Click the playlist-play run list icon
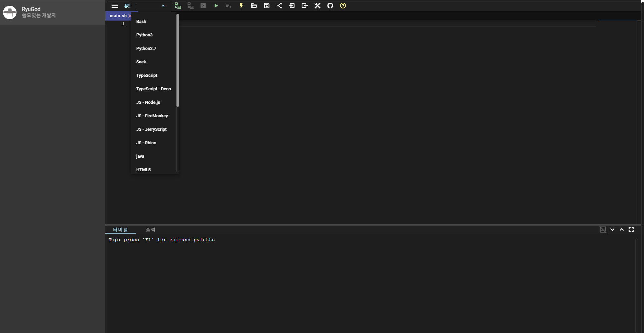644x333 pixels. pos(228,6)
